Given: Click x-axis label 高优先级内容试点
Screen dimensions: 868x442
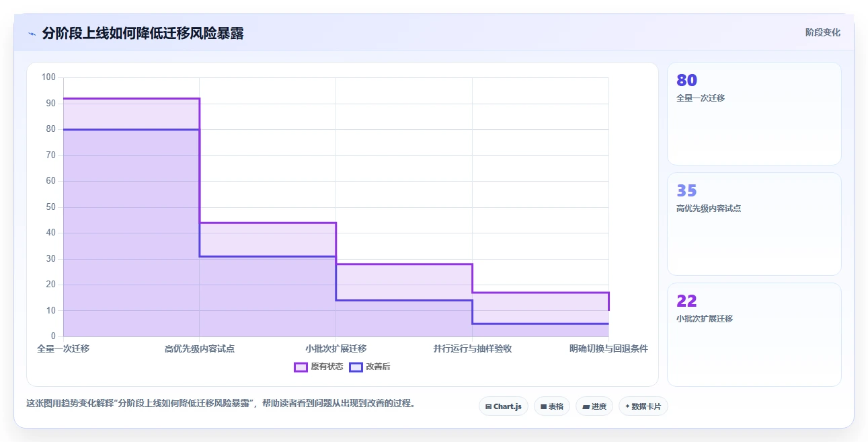Looking at the screenshot, I should [x=200, y=348].
